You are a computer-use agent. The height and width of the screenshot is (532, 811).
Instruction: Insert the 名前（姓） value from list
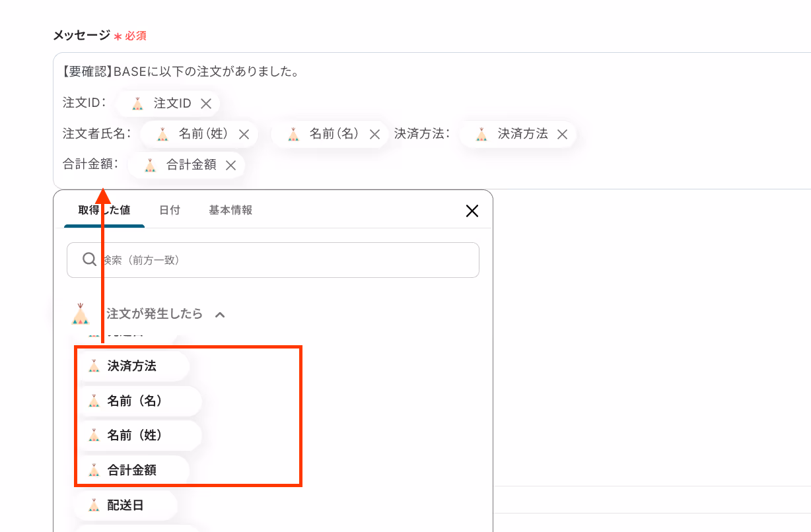(x=138, y=436)
